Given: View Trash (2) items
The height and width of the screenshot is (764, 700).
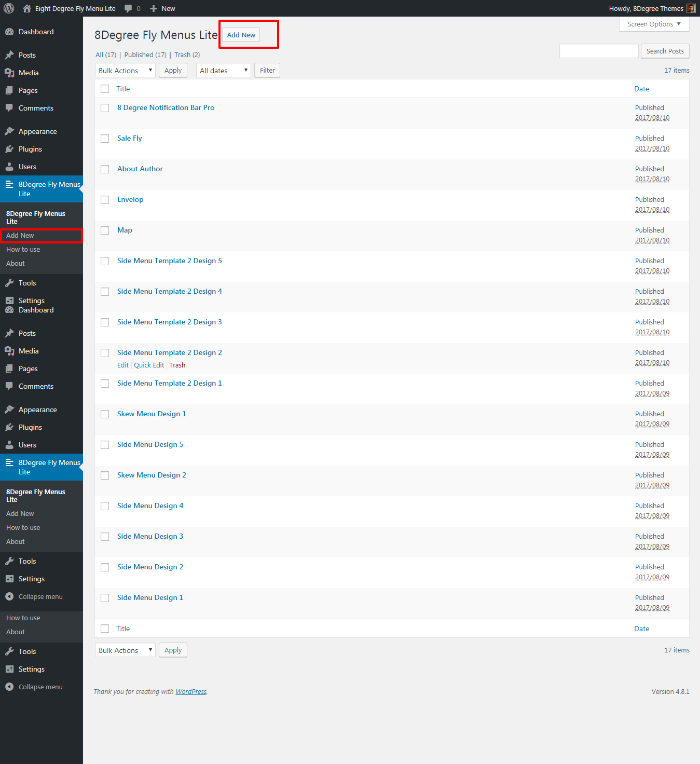Looking at the screenshot, I should pos(187,54).
